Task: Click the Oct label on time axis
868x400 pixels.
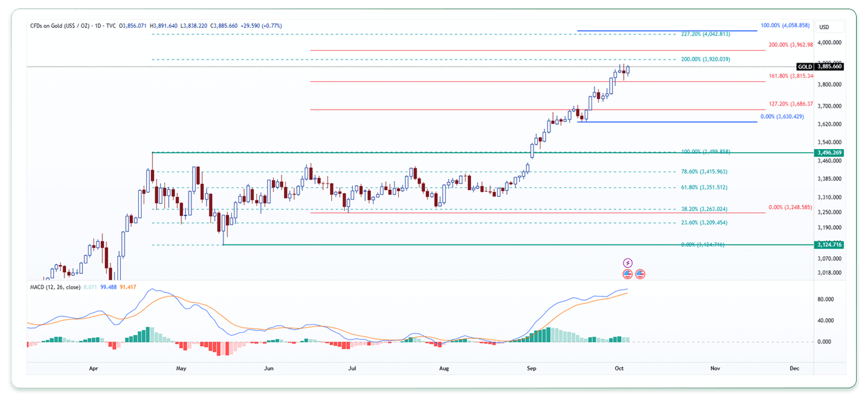Action: click(x=619, y=369)
